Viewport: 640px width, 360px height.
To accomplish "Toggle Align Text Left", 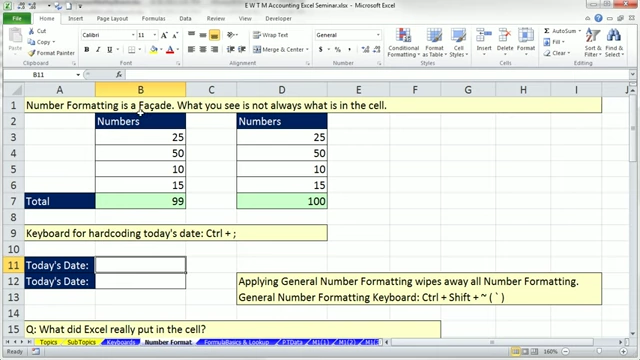I will click(x=191, y=49).
